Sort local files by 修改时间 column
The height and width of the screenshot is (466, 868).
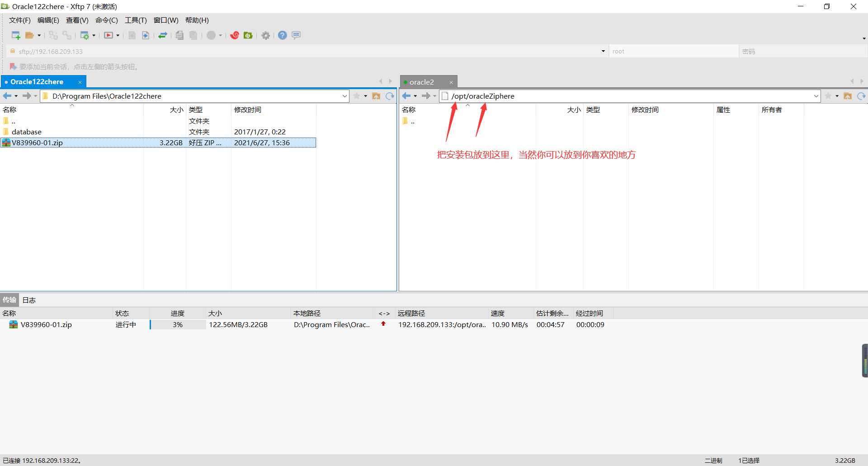point(274,110)
